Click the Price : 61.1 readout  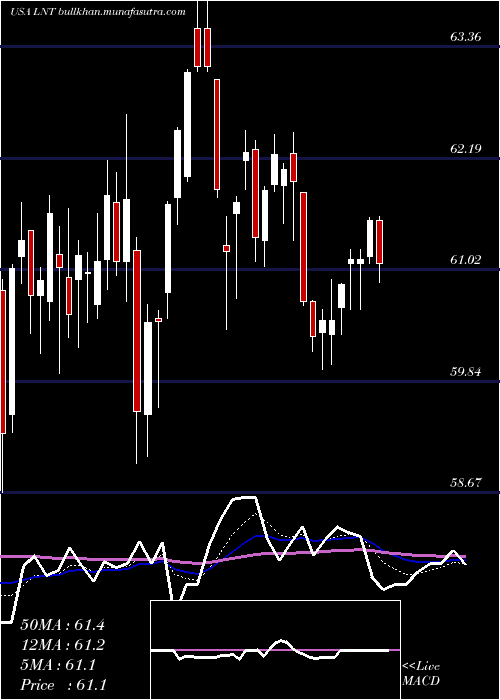point(63,685)
